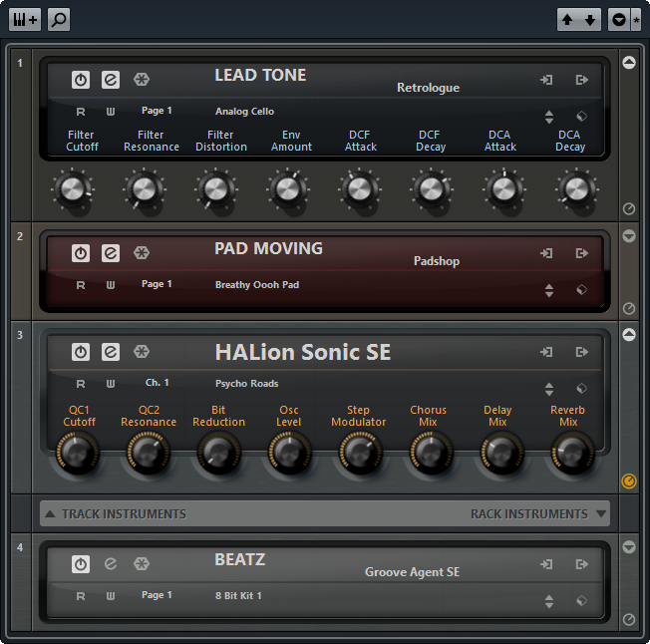The height and width of the screenshot is (644, 650).
Task: Freeze the HALion Sonic SE instrument
Action: coord(142,352)
